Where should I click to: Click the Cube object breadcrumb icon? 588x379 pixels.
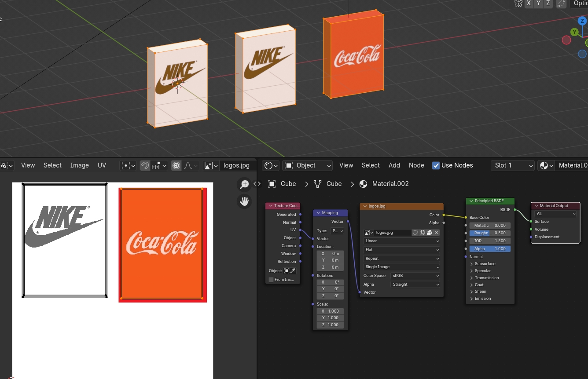point(272,184)
